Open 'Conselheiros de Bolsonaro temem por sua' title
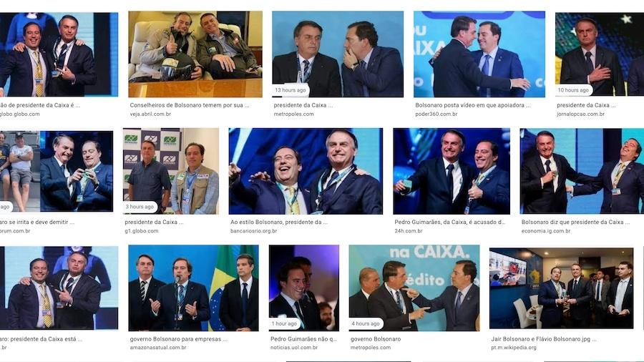644x362 pixels. (190, 105)
